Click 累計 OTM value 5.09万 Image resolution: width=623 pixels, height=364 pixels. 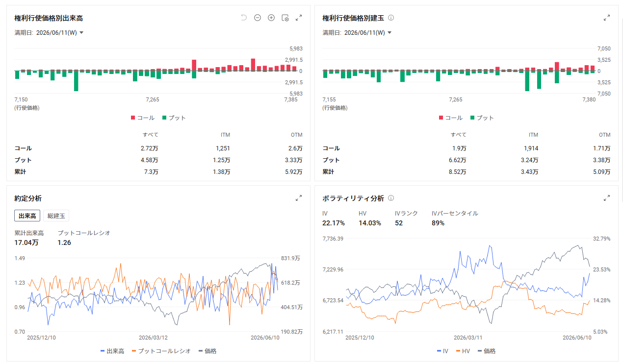pyautogui.click(x=601, y=171)
